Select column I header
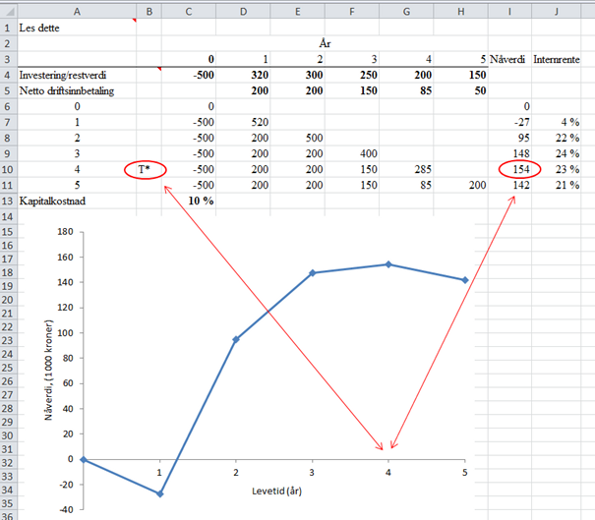 [x=510, y=12]
